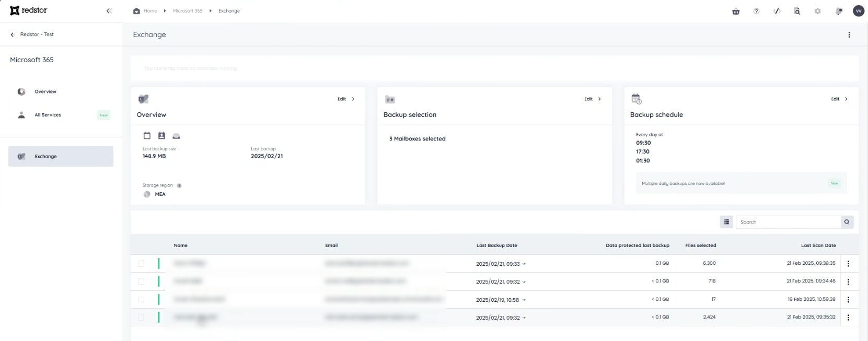Sort by the Email column header
Image resolution: width=868 pixels, height=341 pixels.
331,245
